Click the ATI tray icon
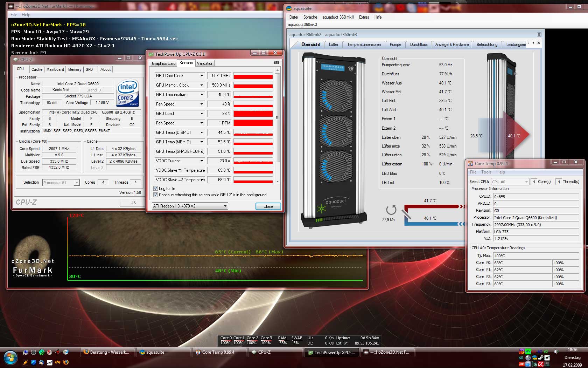Screen dimensions: 588x368 pyautogui.click(x=521, y=364)
